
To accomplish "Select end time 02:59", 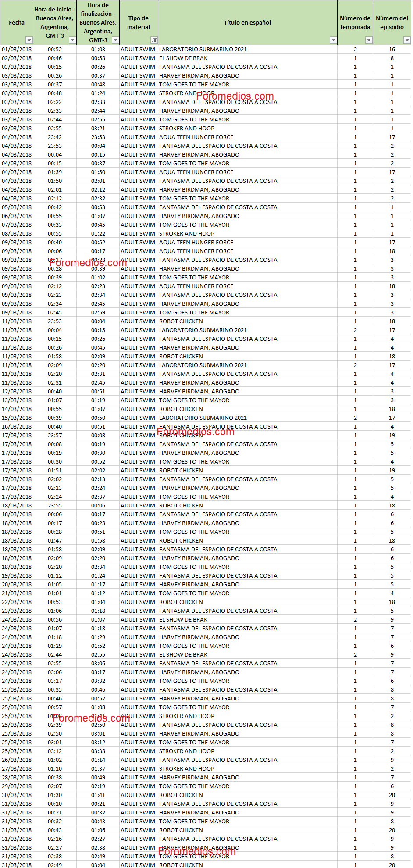I will [98, 312].
